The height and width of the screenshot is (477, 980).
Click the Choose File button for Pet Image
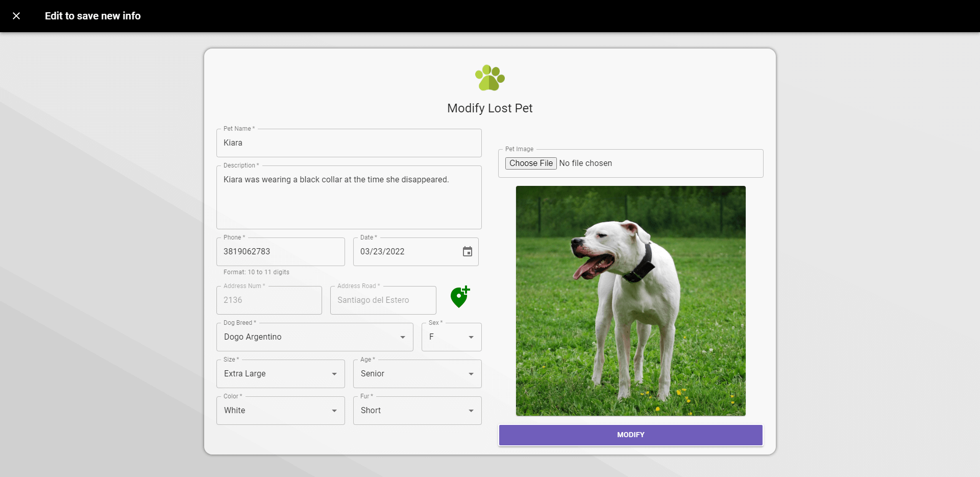[531, 163]
